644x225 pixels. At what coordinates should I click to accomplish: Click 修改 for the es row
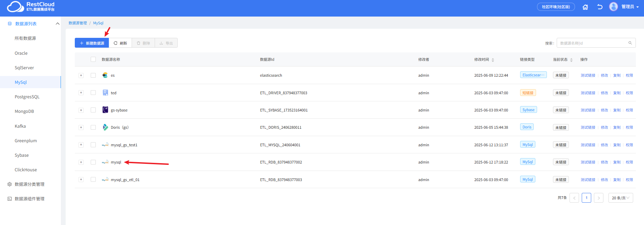point(604,75)
